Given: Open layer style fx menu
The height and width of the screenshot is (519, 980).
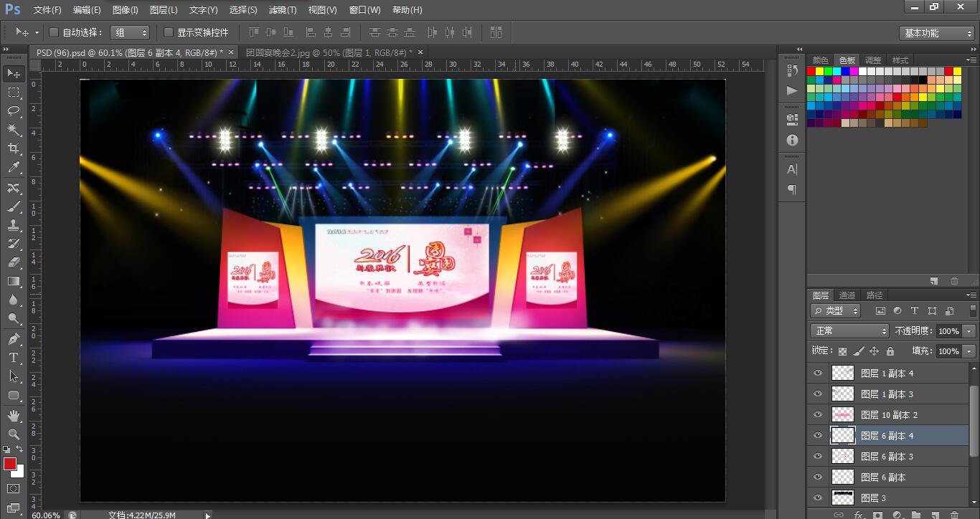Looking at the screenshot, I should coord(859,515).
